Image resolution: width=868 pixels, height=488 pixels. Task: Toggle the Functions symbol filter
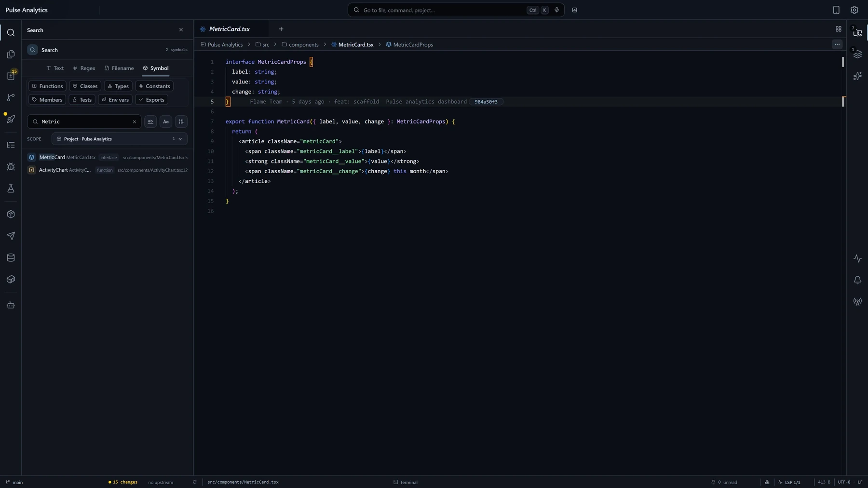[47, 86]
